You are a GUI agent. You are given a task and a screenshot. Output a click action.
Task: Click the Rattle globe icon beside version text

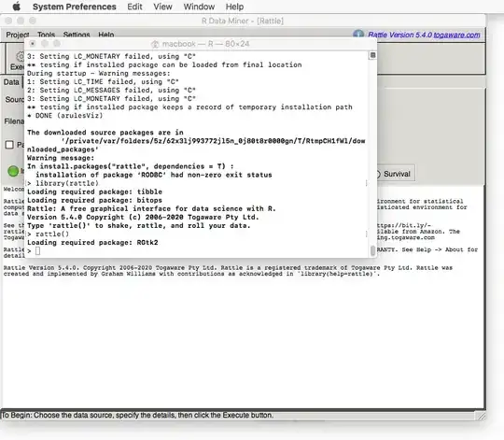tap(358, 34)
